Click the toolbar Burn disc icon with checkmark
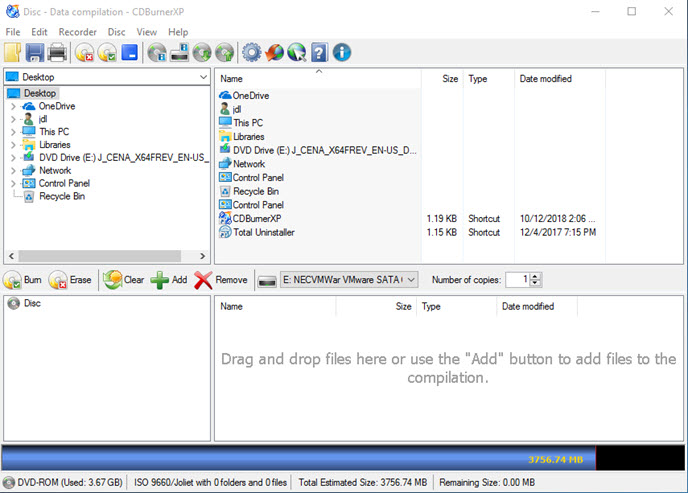Screen dimensions: 688x493 (107, 53)
